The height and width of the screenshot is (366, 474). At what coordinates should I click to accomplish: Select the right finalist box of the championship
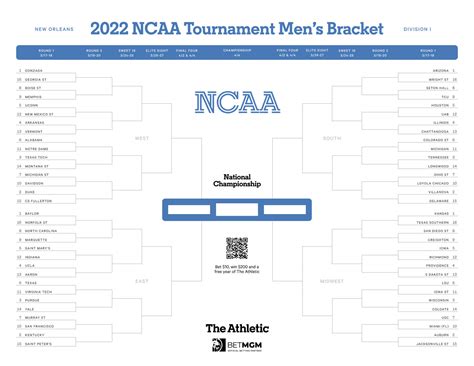coord(285,210)
